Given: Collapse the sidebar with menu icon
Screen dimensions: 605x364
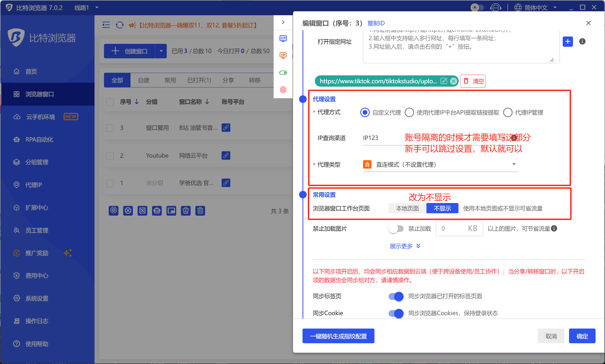Looking at the screenshot, I should click(x=106, y=25).
